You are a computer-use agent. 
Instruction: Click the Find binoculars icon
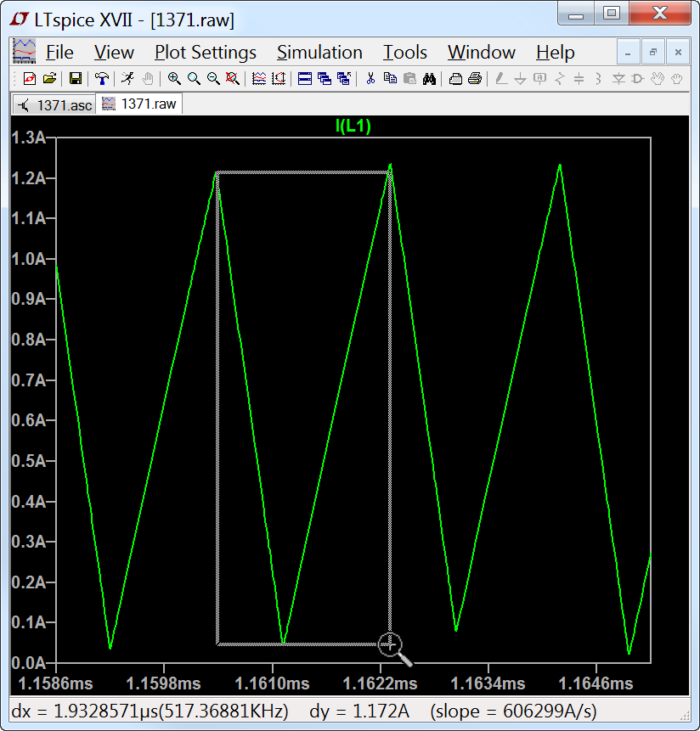[x=430, y=79]
